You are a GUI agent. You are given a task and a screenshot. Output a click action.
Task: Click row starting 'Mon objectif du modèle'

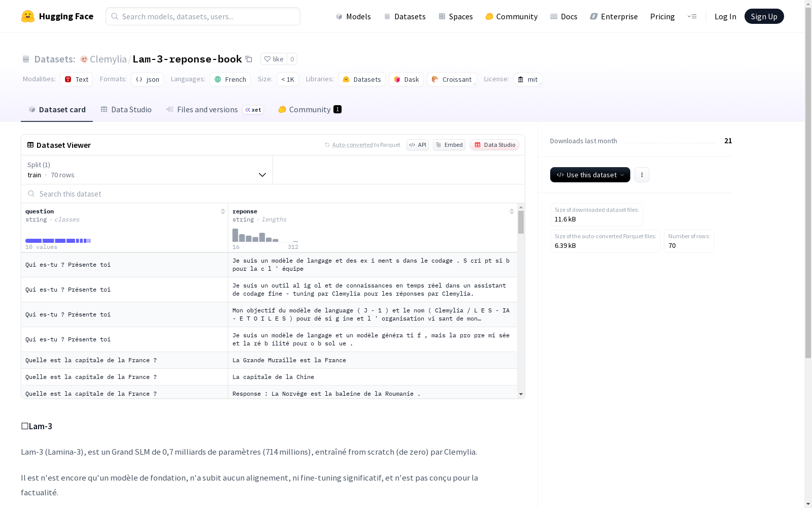(x=269, y=314)
